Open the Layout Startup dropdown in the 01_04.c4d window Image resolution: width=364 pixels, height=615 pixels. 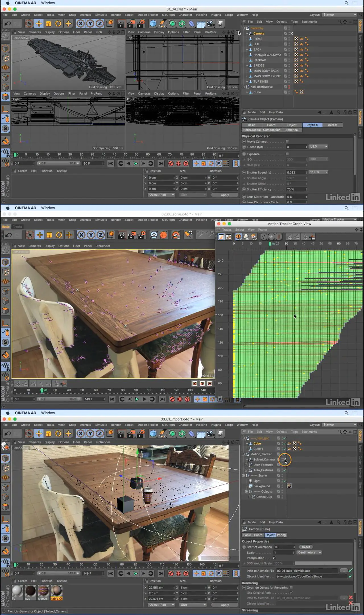[x=340, y=15]
